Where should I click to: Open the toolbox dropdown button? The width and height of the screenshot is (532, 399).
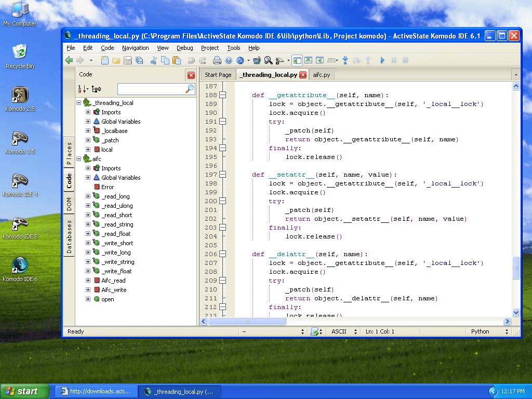(332, 60)
